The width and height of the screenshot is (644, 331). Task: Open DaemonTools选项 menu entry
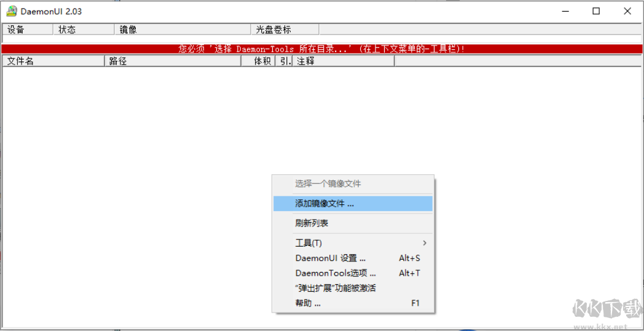coord(353,273)
